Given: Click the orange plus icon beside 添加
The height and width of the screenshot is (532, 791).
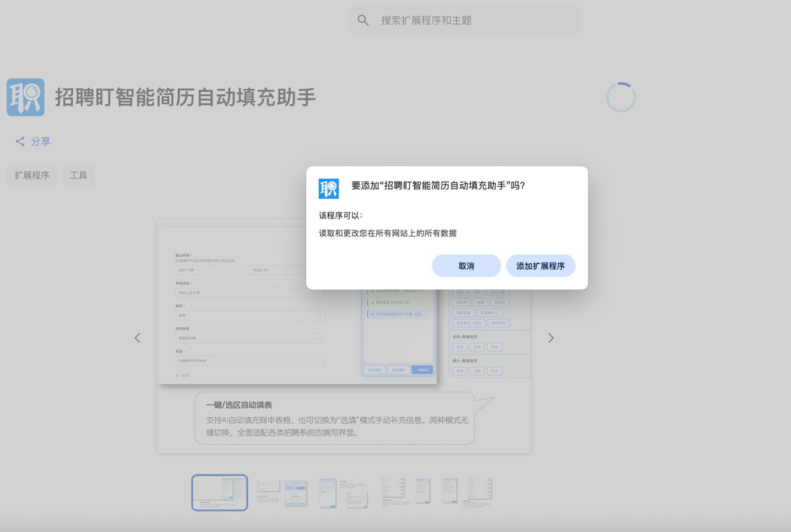Looking at the screenshot, I should (177, 375).
